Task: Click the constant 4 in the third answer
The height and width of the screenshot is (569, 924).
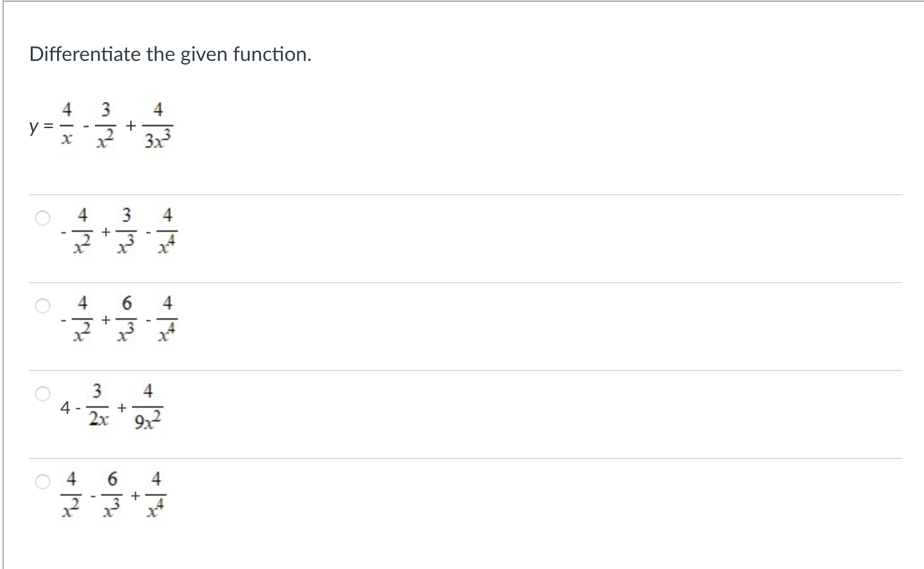Action: click(x=66, y=407)
